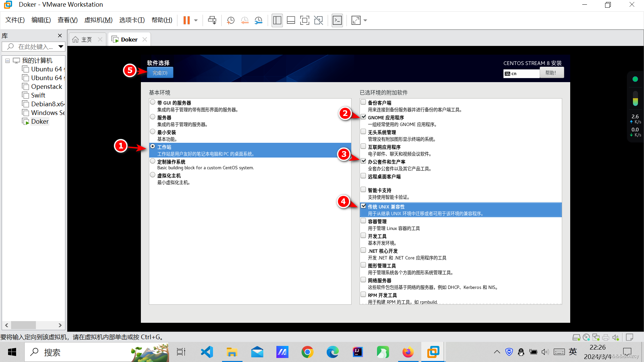Expand the library search dropdown
644x362 pixels.
61,47
